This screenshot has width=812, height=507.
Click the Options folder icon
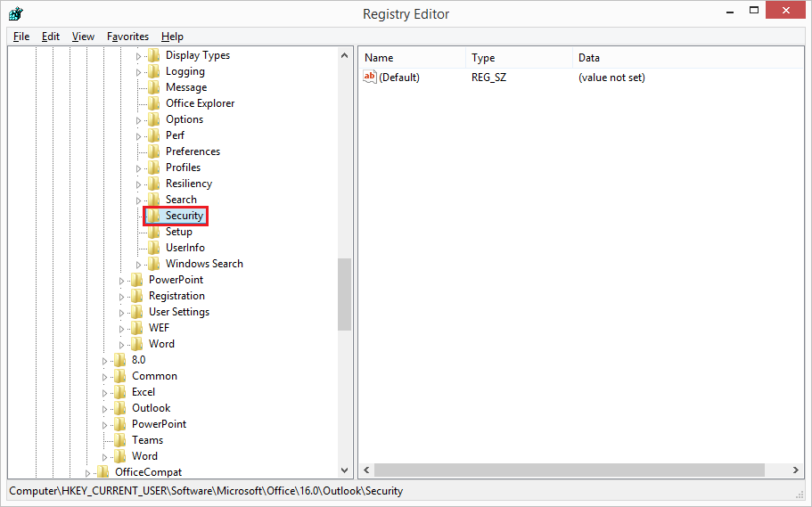coord(154,119)
